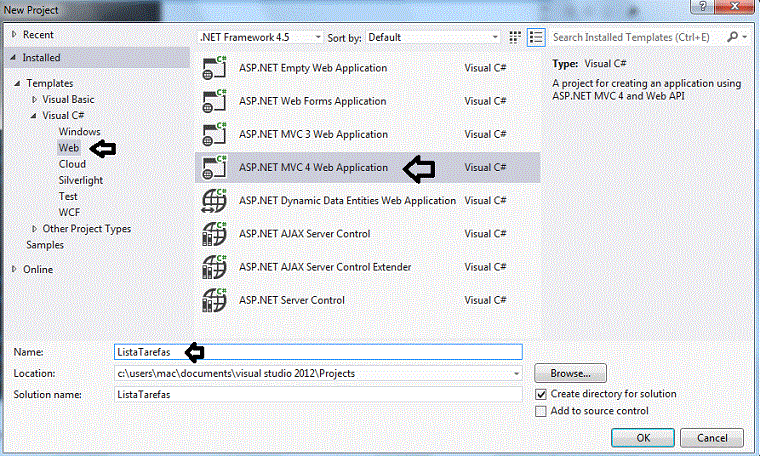
Task: Select ASP.NET Empty Web Application text
Action: click(313, 68)
